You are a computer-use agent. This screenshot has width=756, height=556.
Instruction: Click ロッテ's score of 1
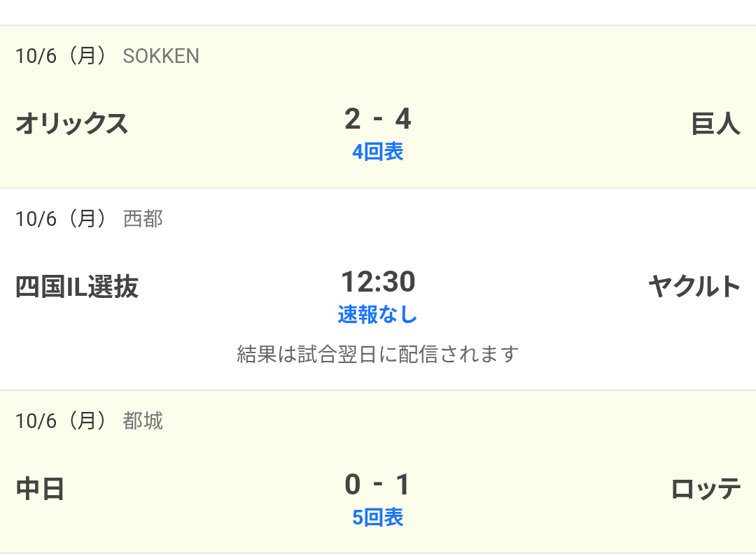point(402,485)
